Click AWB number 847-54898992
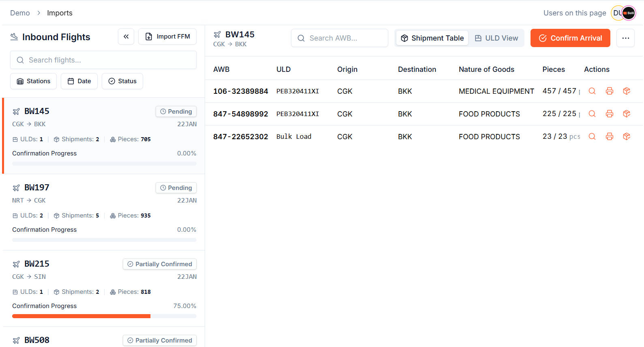This screenshot has width=644, height=347. (x=241, y=114)
